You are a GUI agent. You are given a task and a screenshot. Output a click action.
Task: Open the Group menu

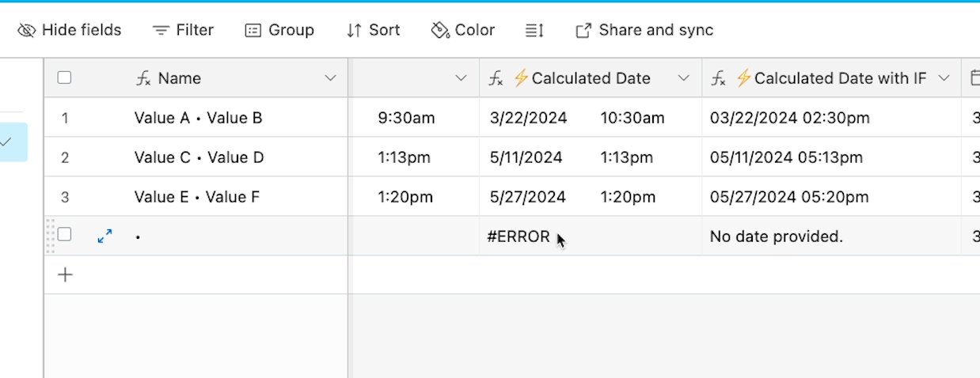279,30
